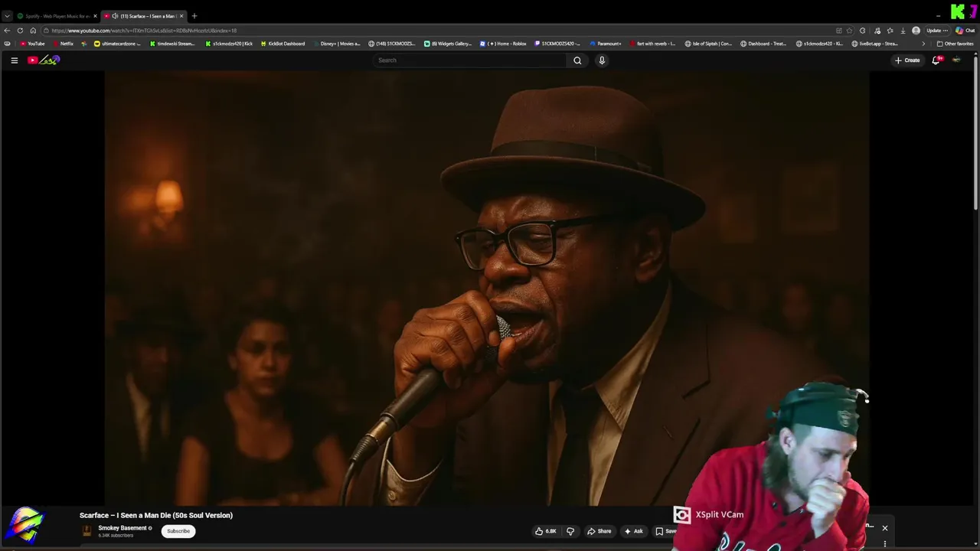The height and width of the screenshot is (551, 980).
Task: Open YouTube account avatar menu
Action: [956, 60]
